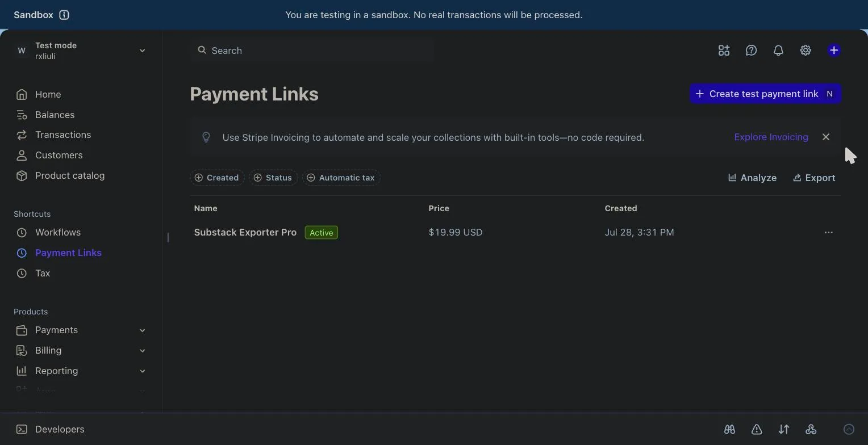Image resolution: width=868 pixels, height=445 pixels.
Task: Click the Analyze button
Action: tap(752, 178)
